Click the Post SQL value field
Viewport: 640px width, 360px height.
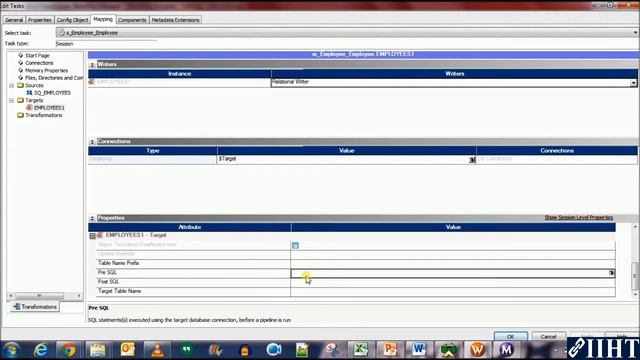[x=453, y=282]
